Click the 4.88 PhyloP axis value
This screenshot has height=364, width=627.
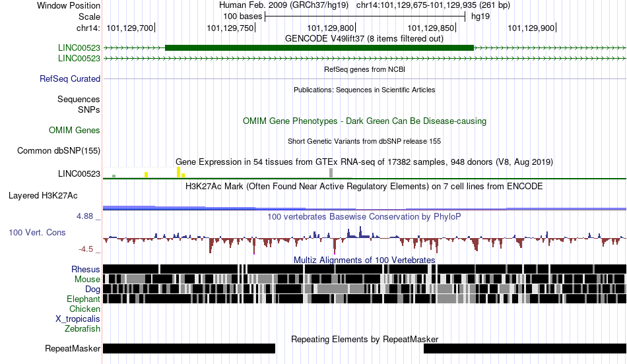pos(84,216)
